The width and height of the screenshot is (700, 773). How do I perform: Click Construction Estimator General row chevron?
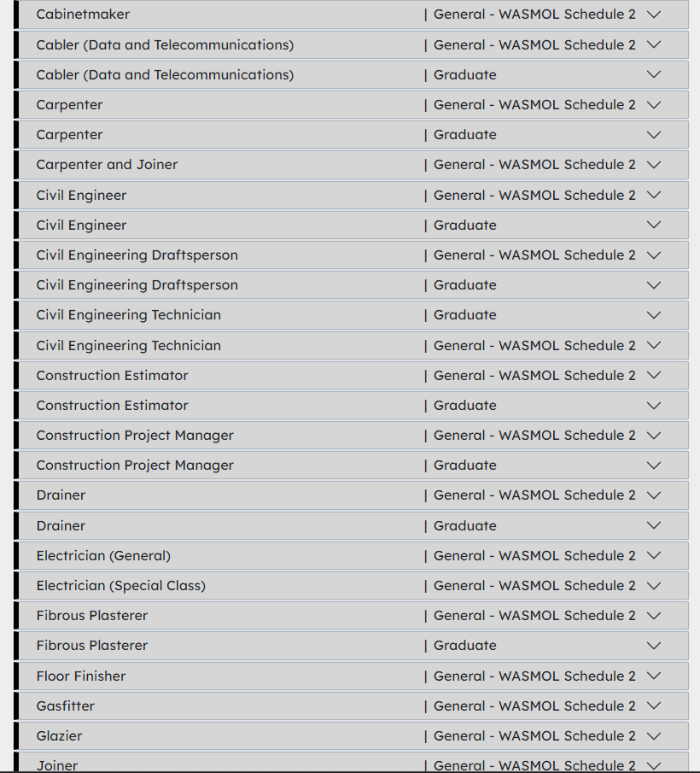pyautogui.click(x=654, y=376)
